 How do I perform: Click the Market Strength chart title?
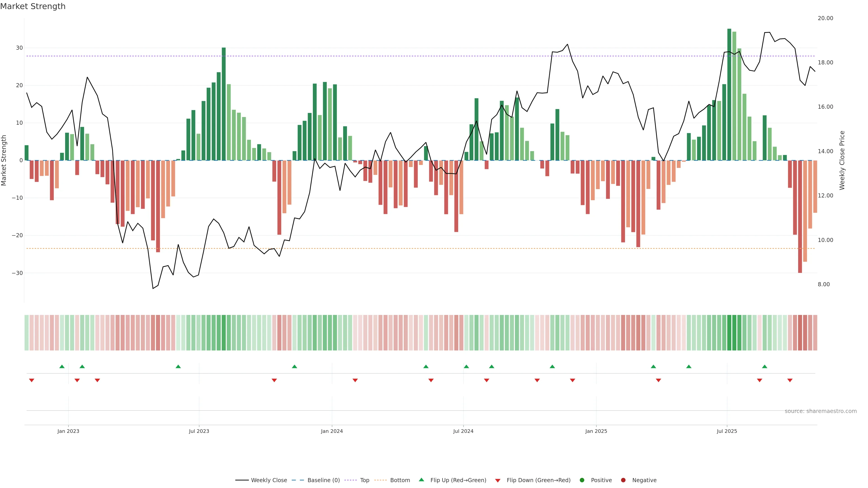(33, 6)
